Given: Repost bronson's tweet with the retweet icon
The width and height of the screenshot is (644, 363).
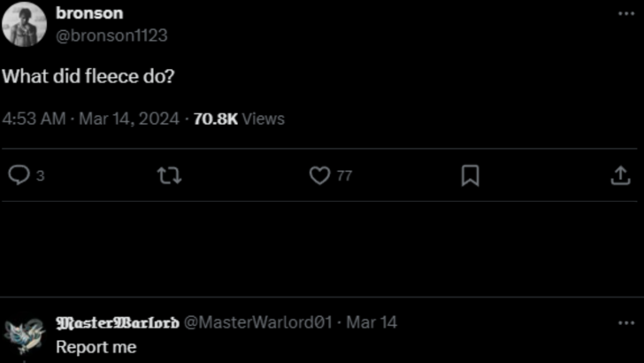Looking at the screenshot, I should click(x=168, y=176).
